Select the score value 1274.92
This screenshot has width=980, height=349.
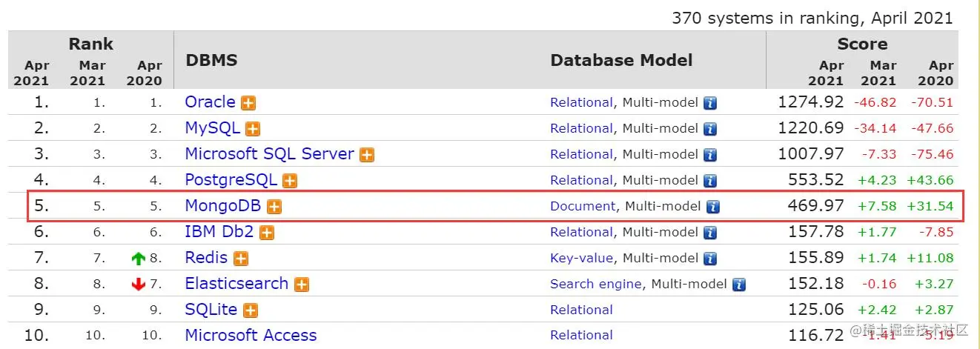click(x=810, y=102)
